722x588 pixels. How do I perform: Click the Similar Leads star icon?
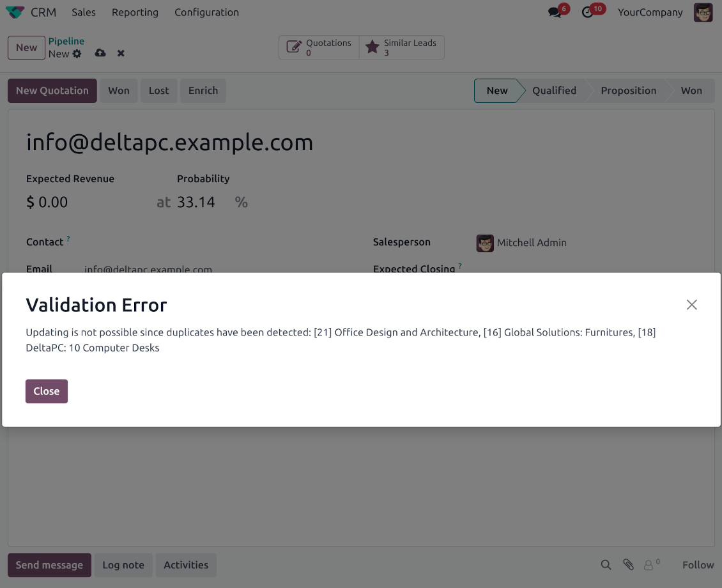[x=372, y=47]
